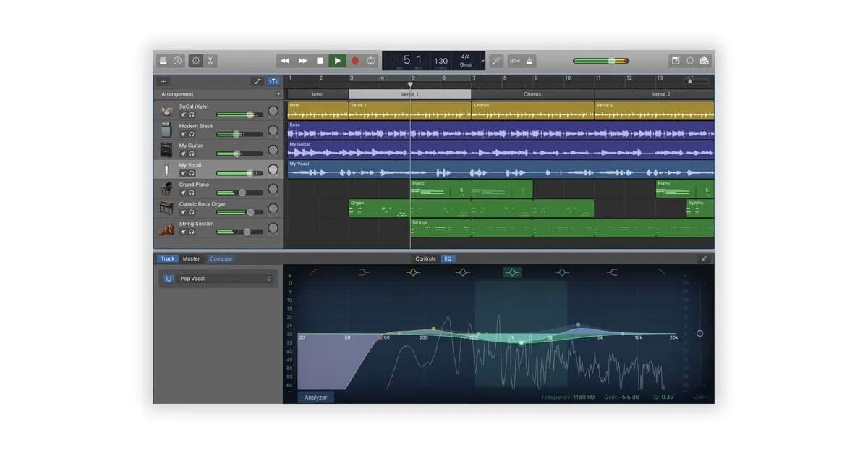Select the Chorus arrangement marker
The height and width of the screenshot is (454, 868).
click(532, 93)
